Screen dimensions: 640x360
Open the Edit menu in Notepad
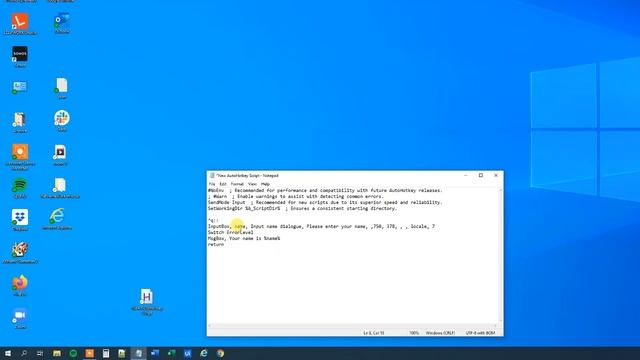point(223,184)
